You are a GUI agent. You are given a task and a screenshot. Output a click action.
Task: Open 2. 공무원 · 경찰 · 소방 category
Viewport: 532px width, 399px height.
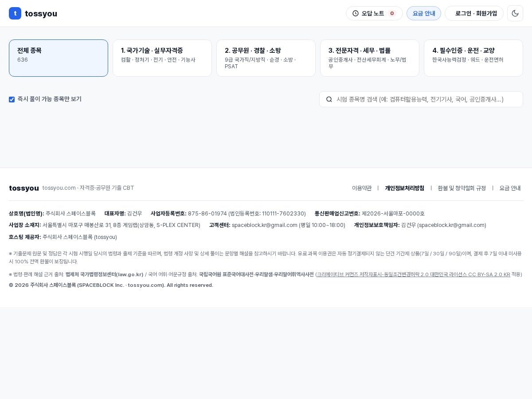(266, 58)
